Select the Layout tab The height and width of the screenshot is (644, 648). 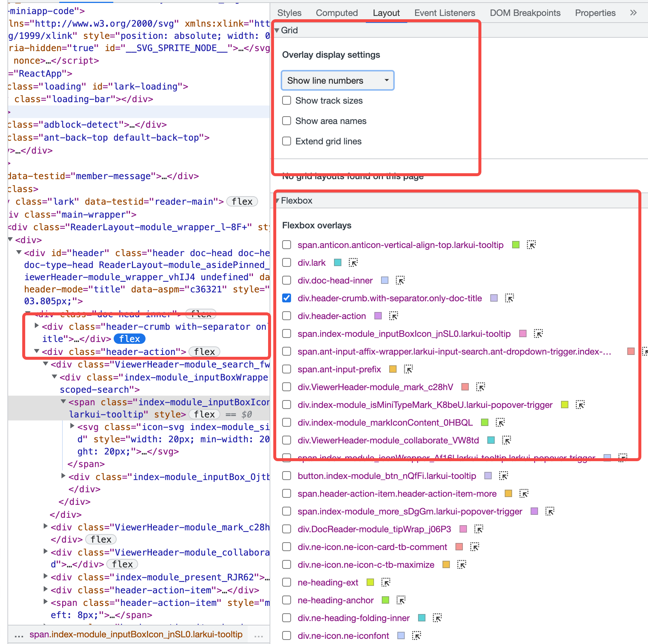click(386, 13)
